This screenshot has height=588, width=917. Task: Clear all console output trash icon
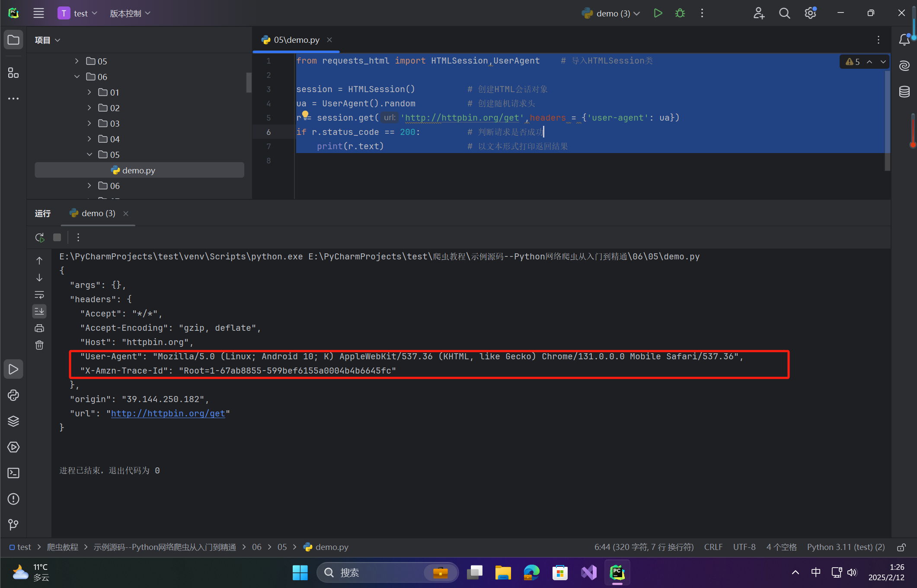pyautogui.click(x=39, y=345)
